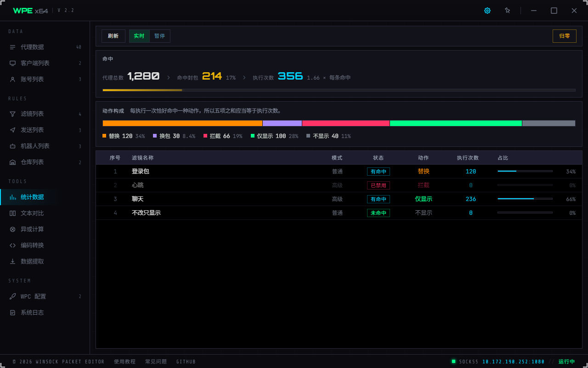Click the 运行中 status in status bar

tap(566, 362)
